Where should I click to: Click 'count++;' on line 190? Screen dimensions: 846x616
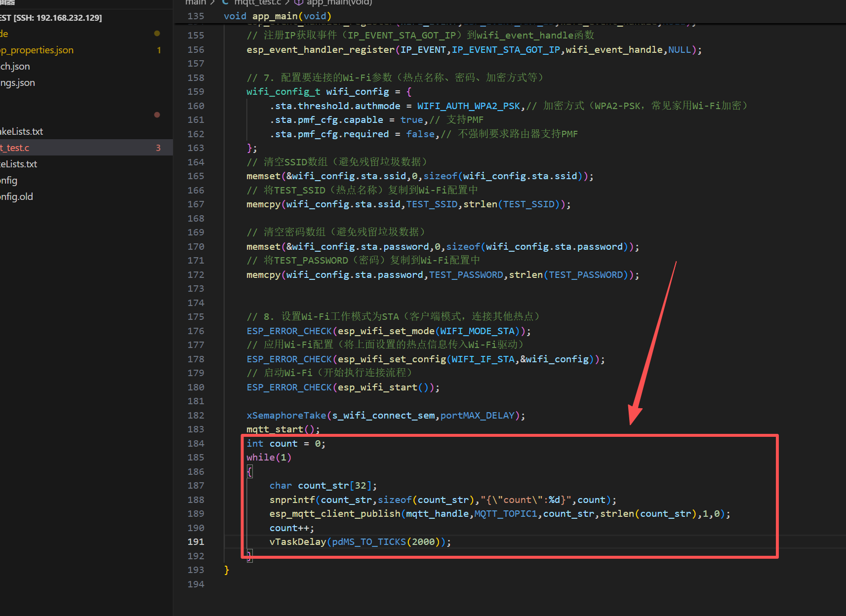(292, 528)
